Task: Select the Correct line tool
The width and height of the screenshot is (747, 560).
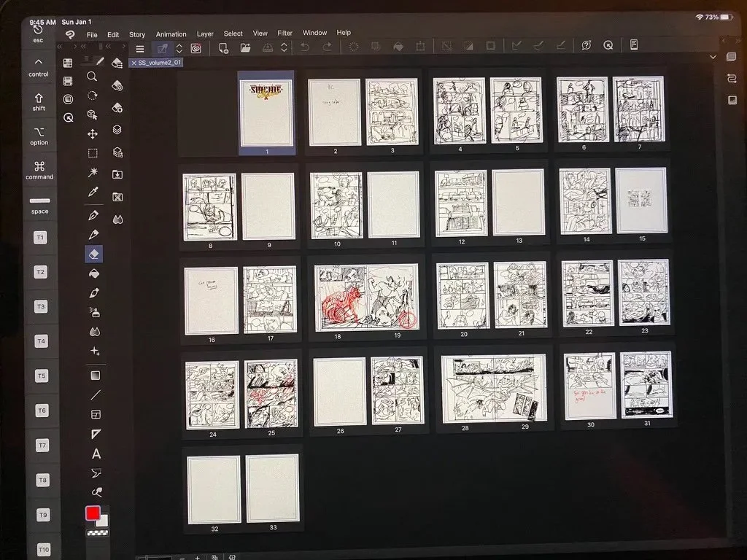Action: click(97, 492)
